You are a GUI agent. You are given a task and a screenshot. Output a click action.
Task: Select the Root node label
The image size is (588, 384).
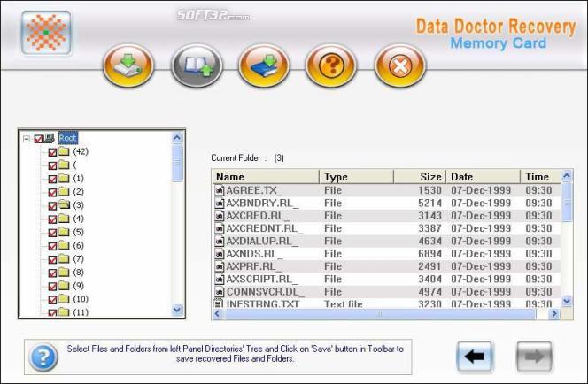click(x=68, y=138)
